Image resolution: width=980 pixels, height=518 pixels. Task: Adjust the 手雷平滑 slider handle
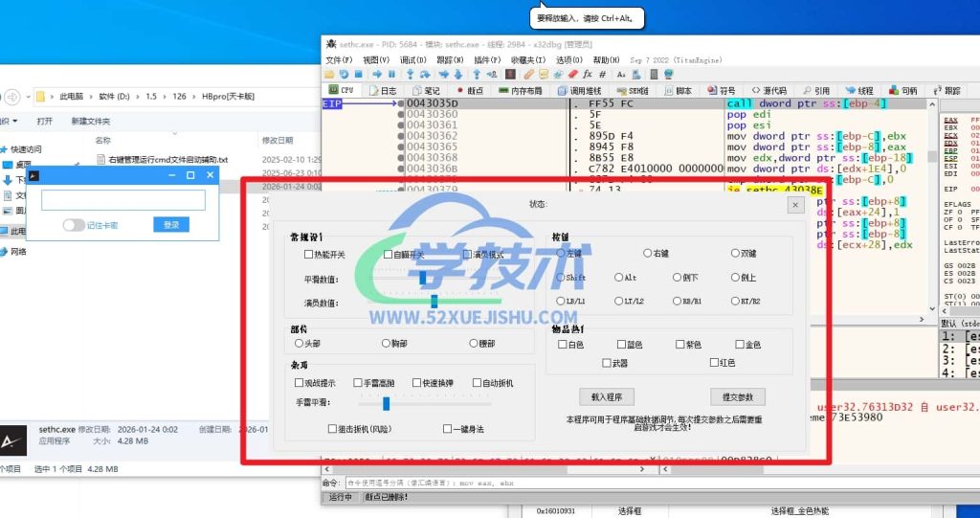(x=387, y=404)
